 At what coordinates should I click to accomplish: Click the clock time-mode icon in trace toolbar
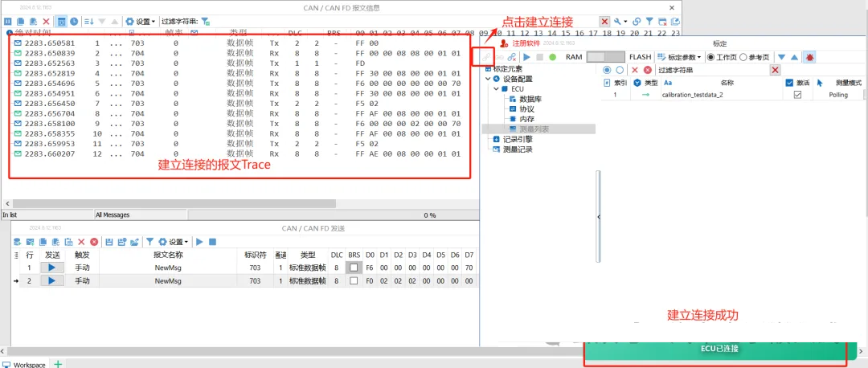[x=74, y=21]
